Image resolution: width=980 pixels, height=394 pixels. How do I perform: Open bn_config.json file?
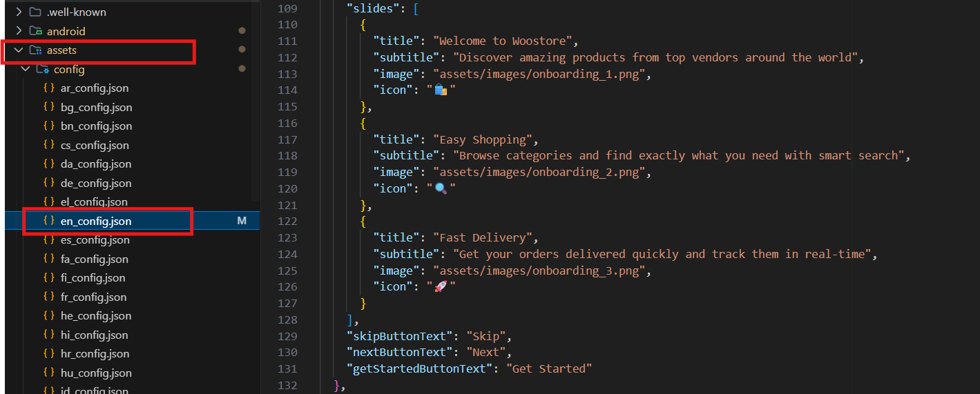pyautogui.click(x=97, y=126)
